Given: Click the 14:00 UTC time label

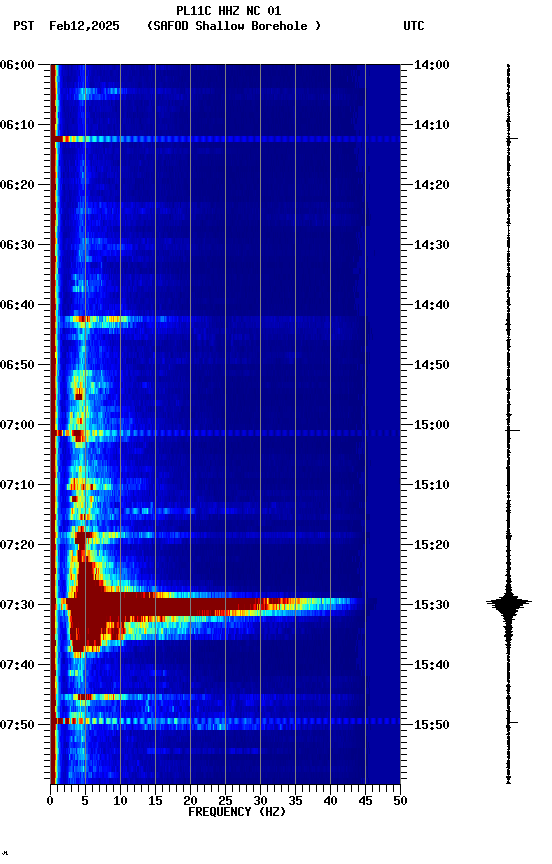Looking at the screenshot, I should [x=432, y=65].
